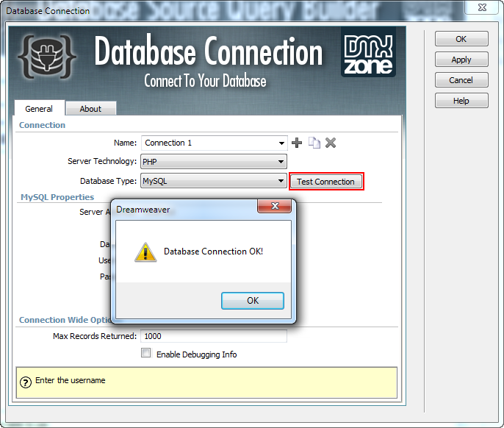Open Help for the dialog
The width and height of the screenshot is (504, 428).
[461, 101]
